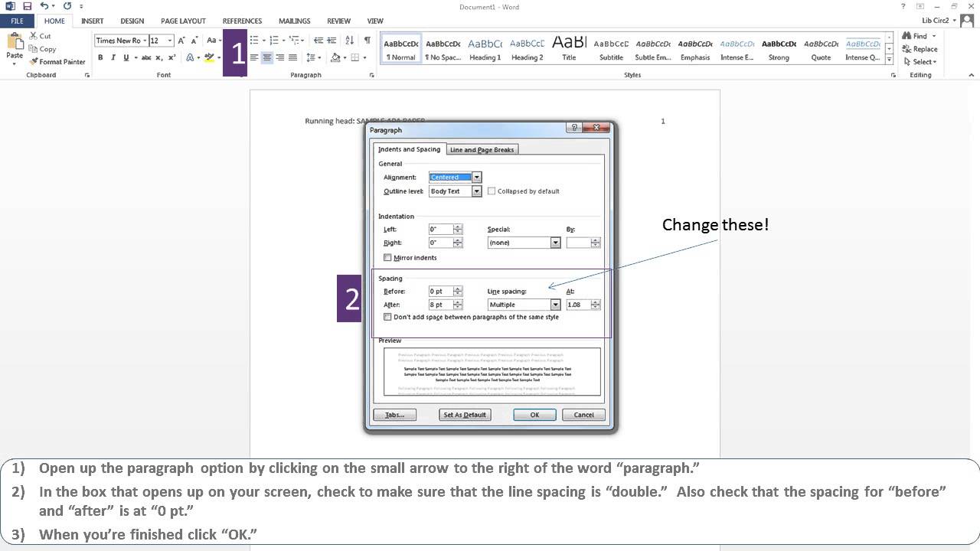Click the Paste clipboard icon
The image size is (980, 551).
click(15, 41)
